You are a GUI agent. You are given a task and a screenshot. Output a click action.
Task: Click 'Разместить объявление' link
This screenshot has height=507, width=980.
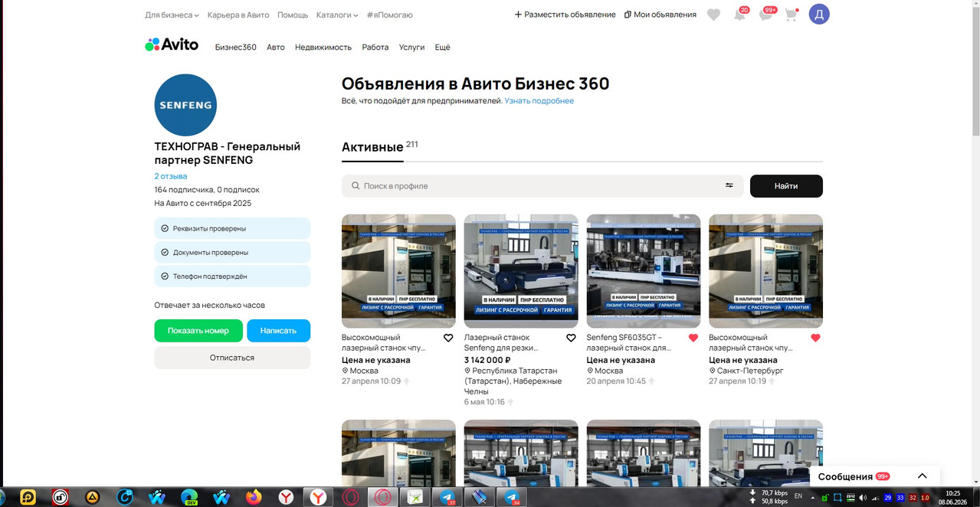click(x=565, y=15)
